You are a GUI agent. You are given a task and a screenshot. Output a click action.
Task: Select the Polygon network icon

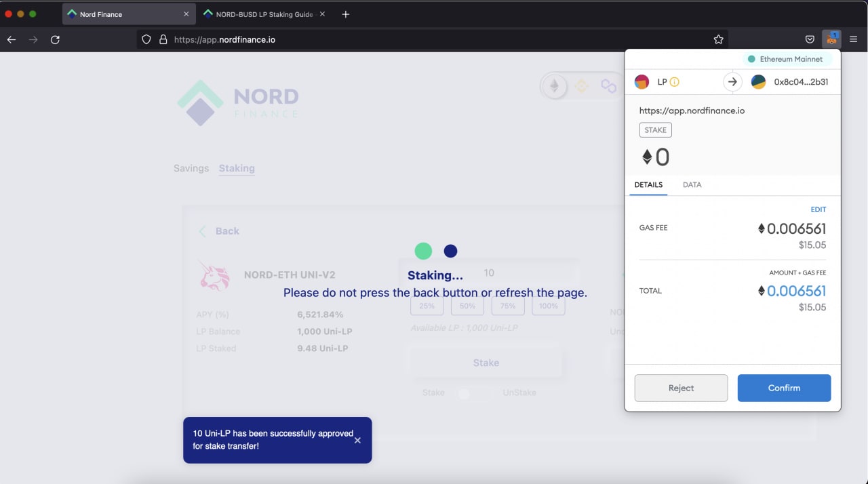pos(608,86)
